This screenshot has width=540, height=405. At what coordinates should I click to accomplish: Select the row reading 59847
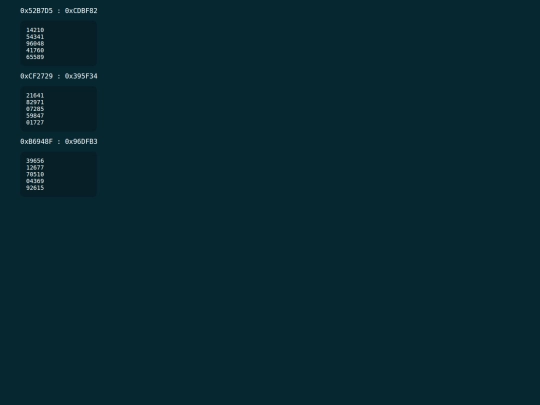(35, 116)
